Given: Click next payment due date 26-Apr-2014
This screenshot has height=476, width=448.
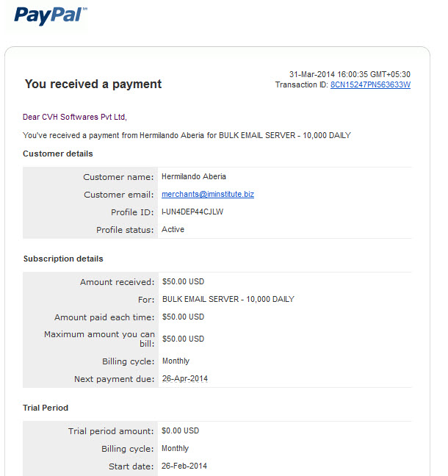Looking at the screenshot, I should pos(185,378).
